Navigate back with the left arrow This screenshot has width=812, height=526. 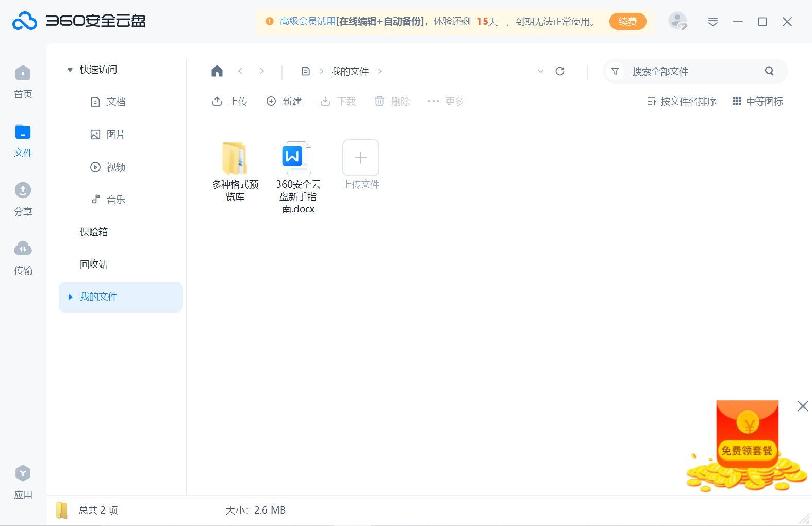click(x=240, y=71)
